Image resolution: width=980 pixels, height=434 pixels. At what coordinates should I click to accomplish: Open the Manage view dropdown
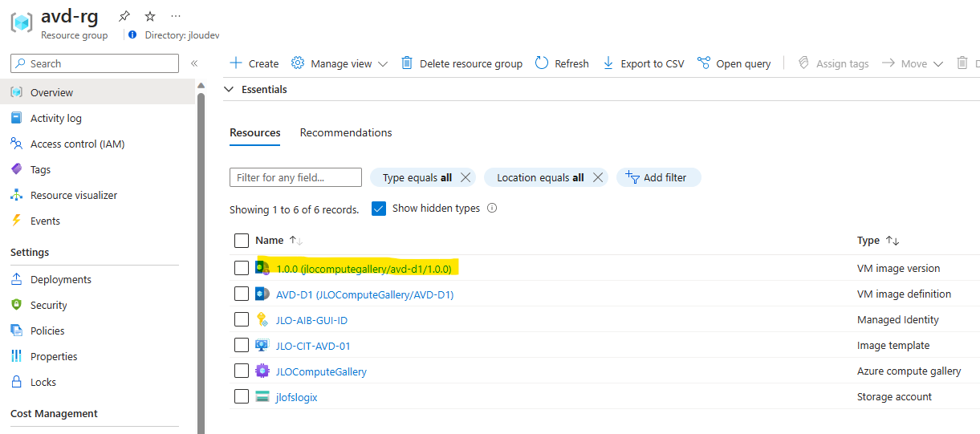tap(340, 63)
